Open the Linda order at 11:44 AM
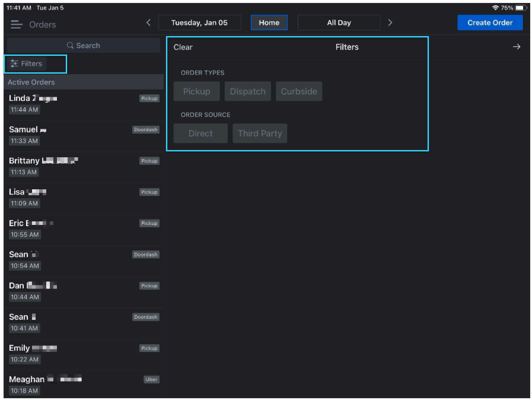The width and height of the screenshot is (532, 400). tap(84, 104)
